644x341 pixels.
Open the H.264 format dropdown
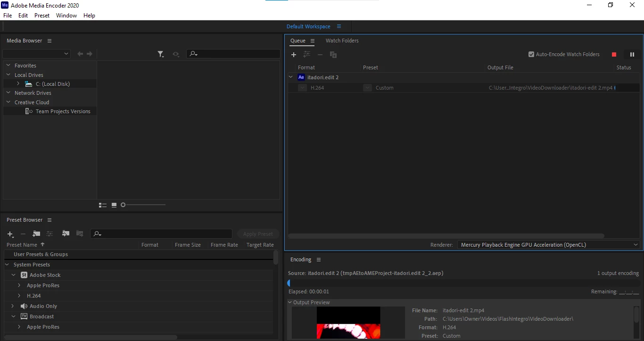[x=302, y=88]
